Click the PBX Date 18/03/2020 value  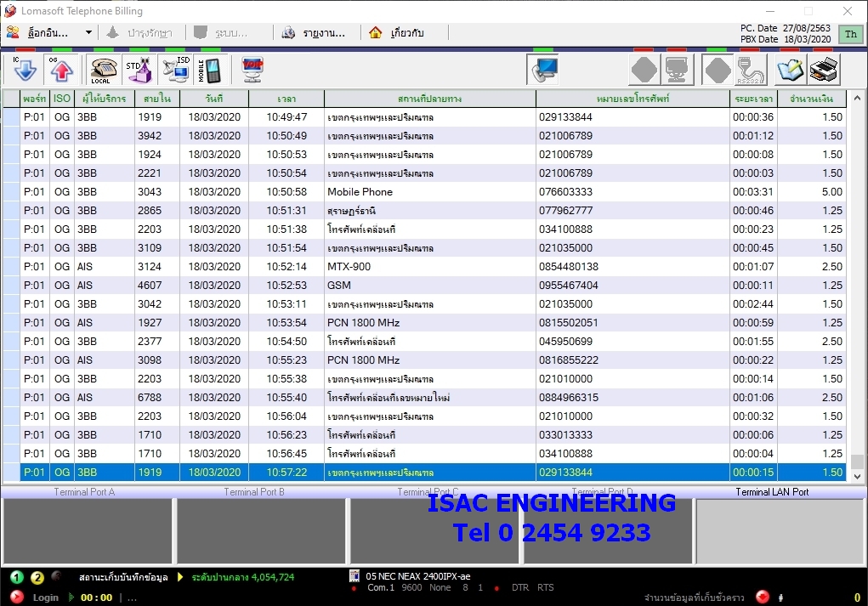[x=807, y=39]
